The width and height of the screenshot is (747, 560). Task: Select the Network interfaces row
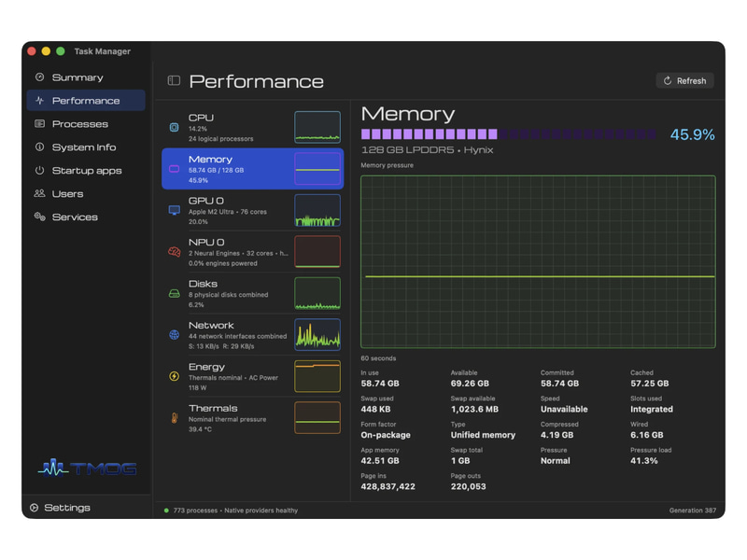pyautogui.click(x=252, y=335)
